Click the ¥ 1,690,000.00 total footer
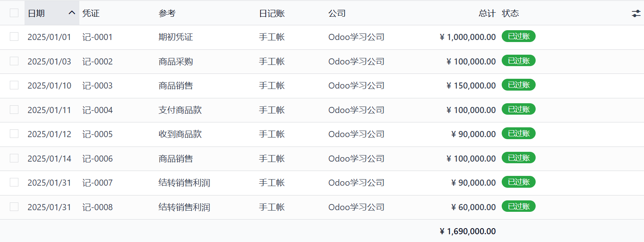This screenshot has height=242, width=644. point(467,231)
